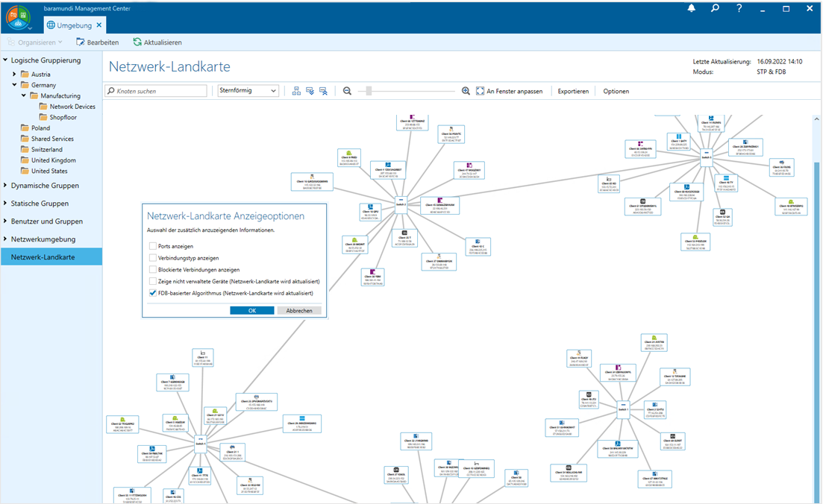Select the Poland folder
This screenshot has width=823, height=504.
35,127
